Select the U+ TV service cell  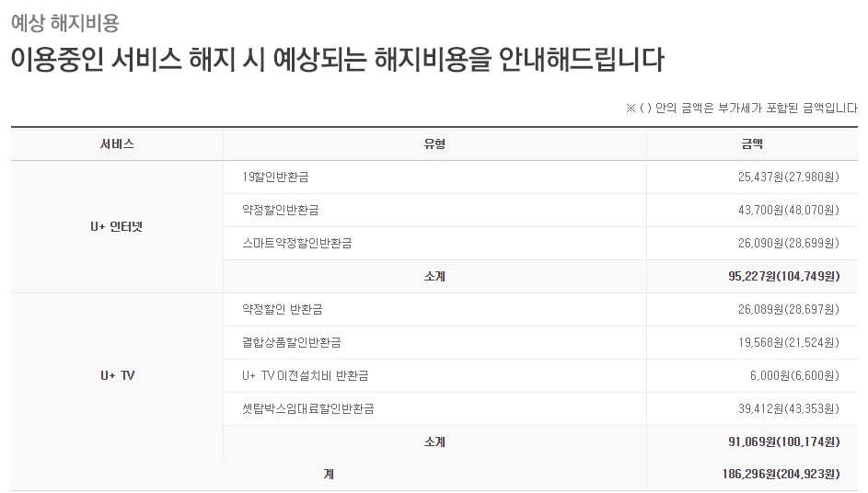(x=117, y=375)
